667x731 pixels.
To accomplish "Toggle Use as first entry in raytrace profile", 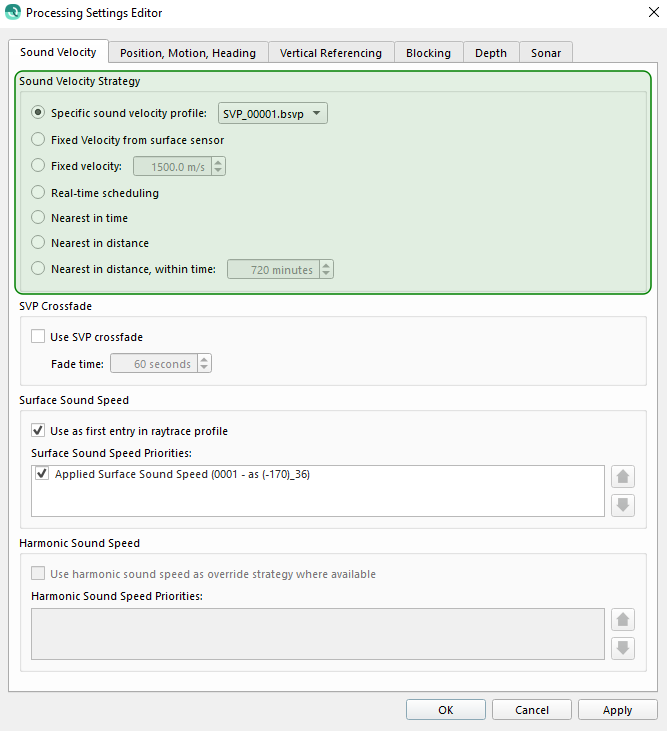I will click(x=39, y=431).
